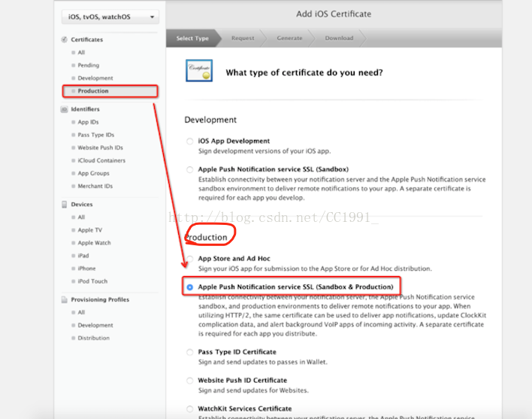
Task: Open Apple Watch devices
Action: tap(94, 243)
